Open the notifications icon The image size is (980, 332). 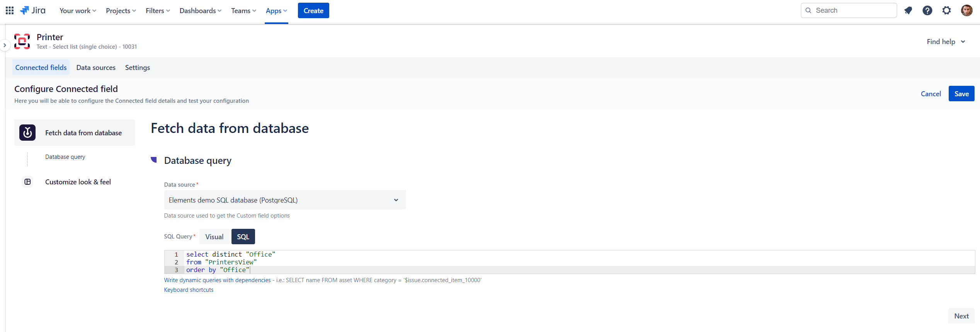908,10
